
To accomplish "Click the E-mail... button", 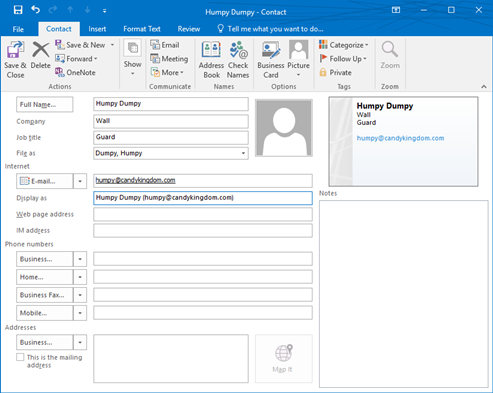I will click(44, 181).
